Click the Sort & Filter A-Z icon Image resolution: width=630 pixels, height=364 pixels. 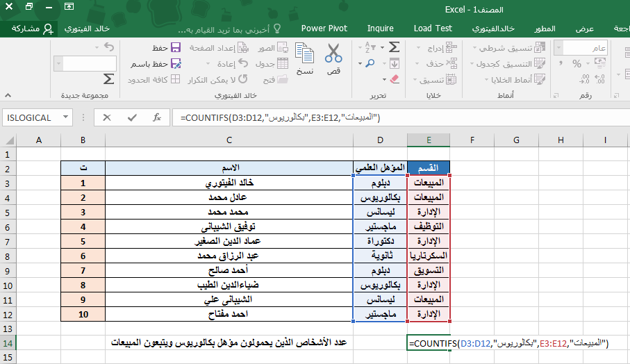(370, 47)
